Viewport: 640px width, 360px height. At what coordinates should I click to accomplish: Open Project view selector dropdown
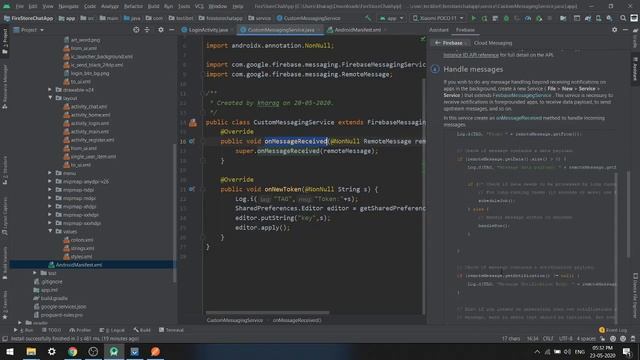pos(29,30)
